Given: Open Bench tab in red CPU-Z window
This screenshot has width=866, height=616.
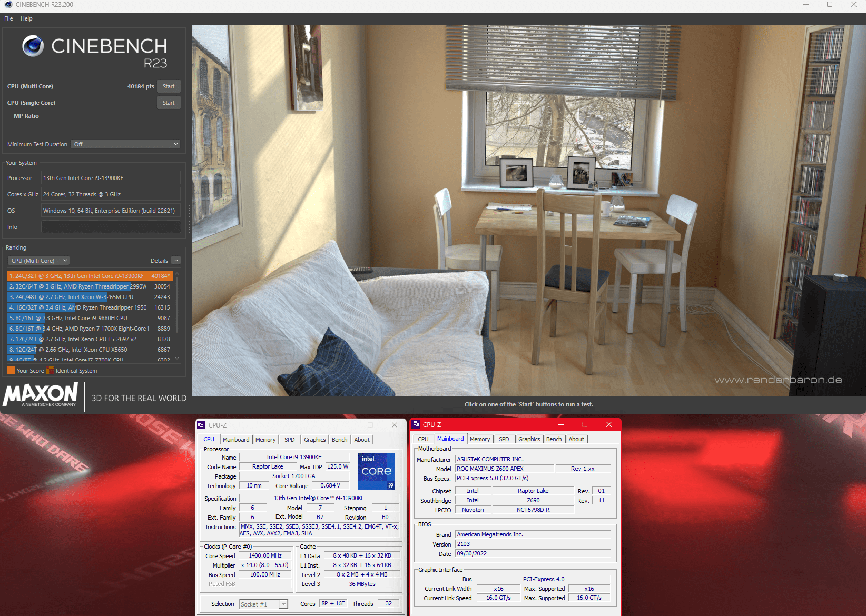Looking at the screenshot, I should (x=554, y=439).
